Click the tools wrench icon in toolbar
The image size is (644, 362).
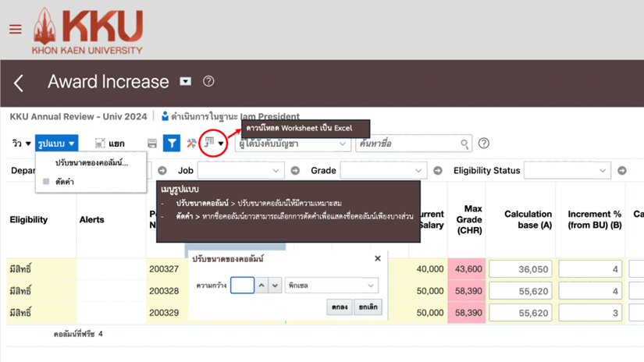(x=191, y=144)
